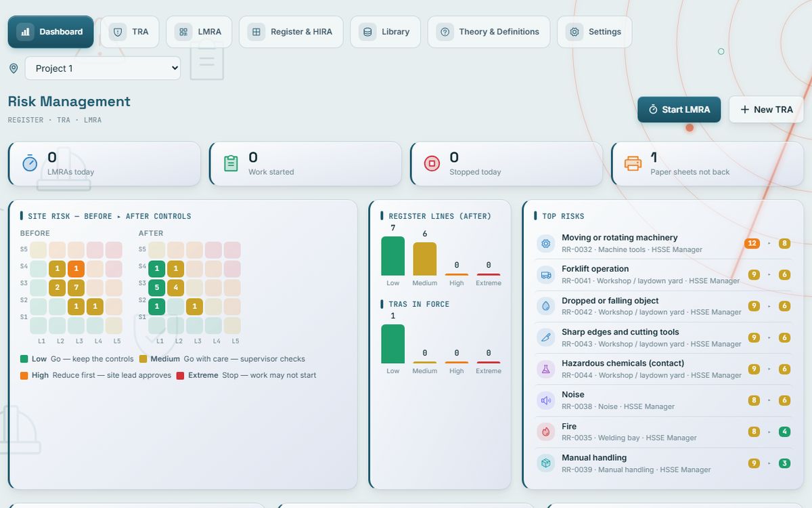Click the green Low legend swatch

[24, 359]
